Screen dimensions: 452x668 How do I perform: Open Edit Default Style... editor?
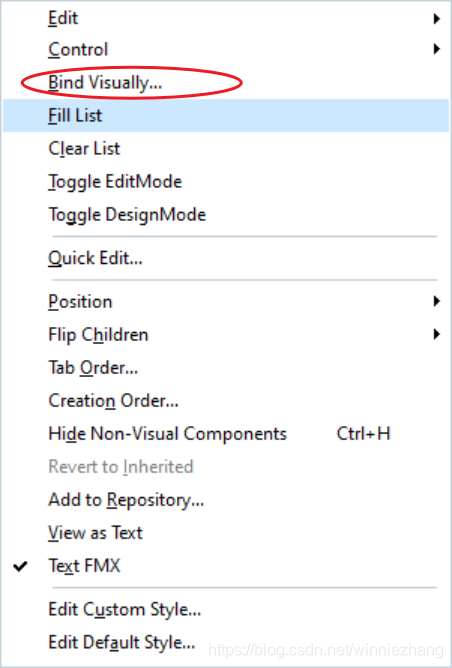pos(226,642)
